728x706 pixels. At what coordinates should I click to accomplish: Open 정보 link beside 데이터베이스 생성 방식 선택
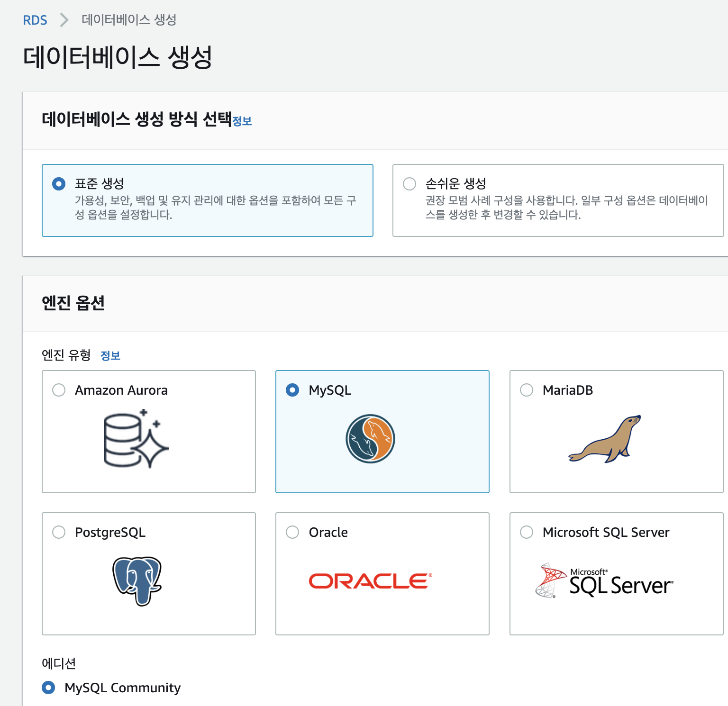point(242,121)
